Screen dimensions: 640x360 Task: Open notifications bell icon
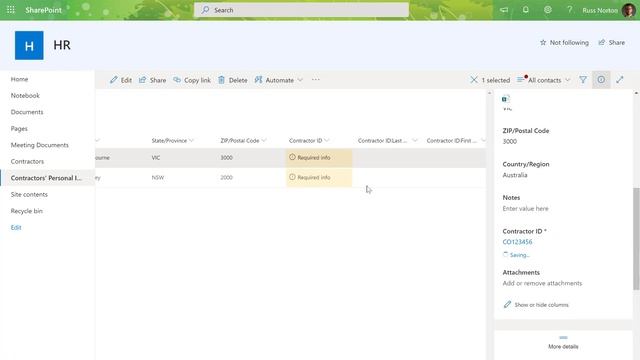(x=526, y=10)
